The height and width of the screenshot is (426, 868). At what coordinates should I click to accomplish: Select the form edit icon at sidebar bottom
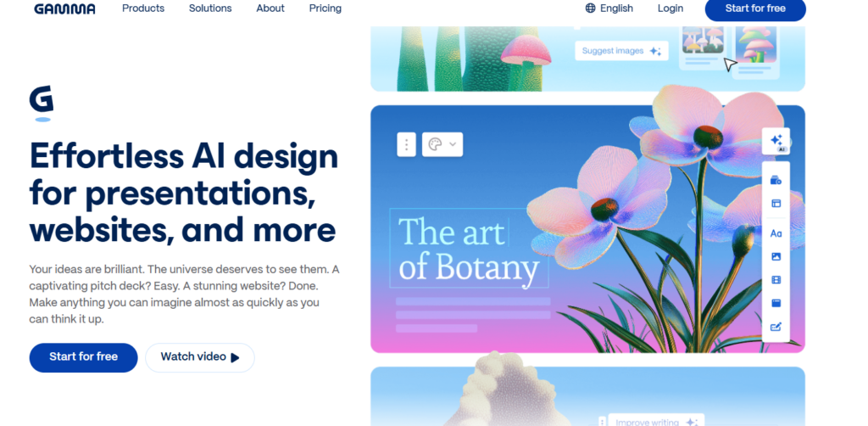pyautogui.click(x=776, y=327)
